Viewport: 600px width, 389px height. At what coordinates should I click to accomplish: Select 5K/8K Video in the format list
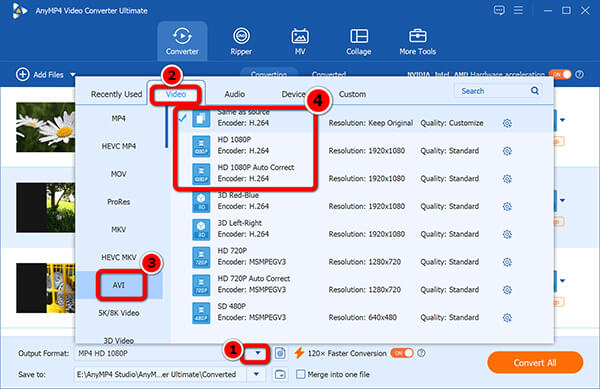pyautogui.click(x=119, y=313)
